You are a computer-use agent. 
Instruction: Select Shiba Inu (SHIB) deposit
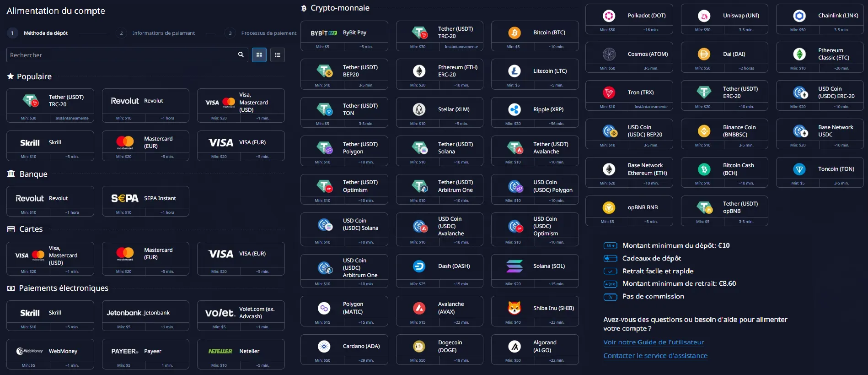pos(535,311)
